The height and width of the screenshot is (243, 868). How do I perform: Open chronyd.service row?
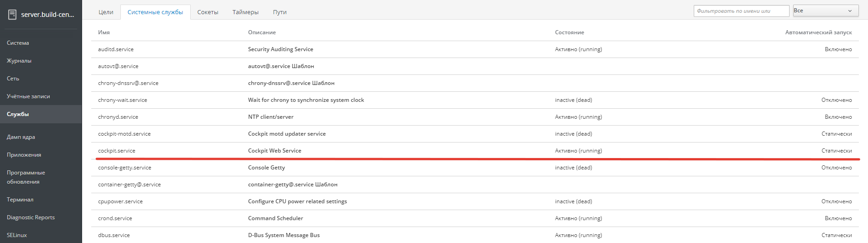[x=475, y=117]
